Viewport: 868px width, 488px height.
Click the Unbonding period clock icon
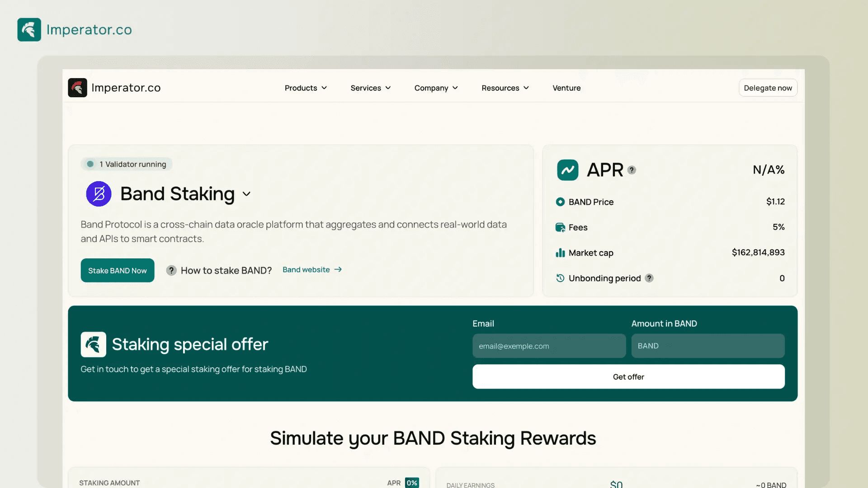pyautogui.click(x=560, y=278)
